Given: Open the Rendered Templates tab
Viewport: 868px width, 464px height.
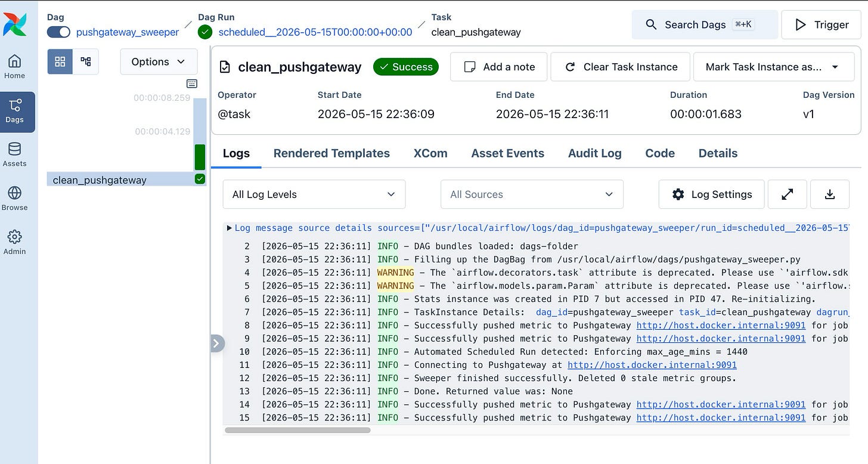Looking at the screenshot, I should [331, 153].
